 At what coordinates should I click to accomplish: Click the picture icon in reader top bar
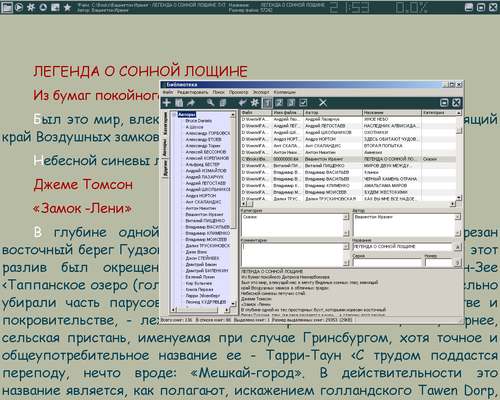tap(55, 7)
